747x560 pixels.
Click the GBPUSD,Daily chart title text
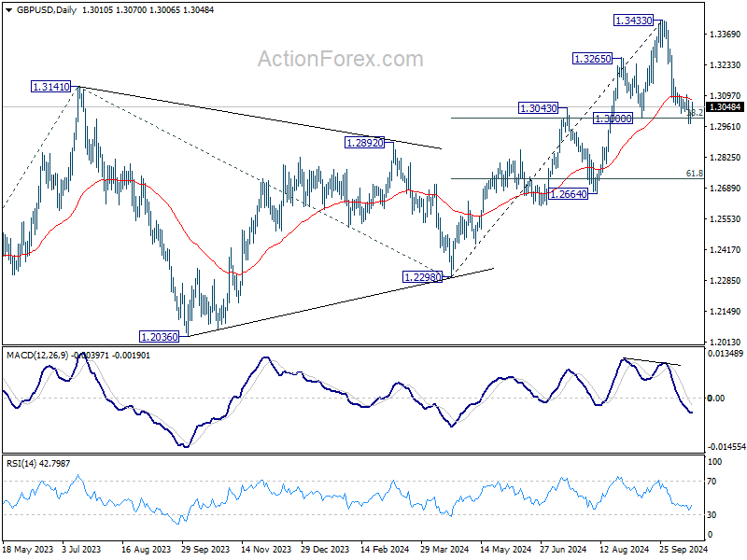(46, 10)
